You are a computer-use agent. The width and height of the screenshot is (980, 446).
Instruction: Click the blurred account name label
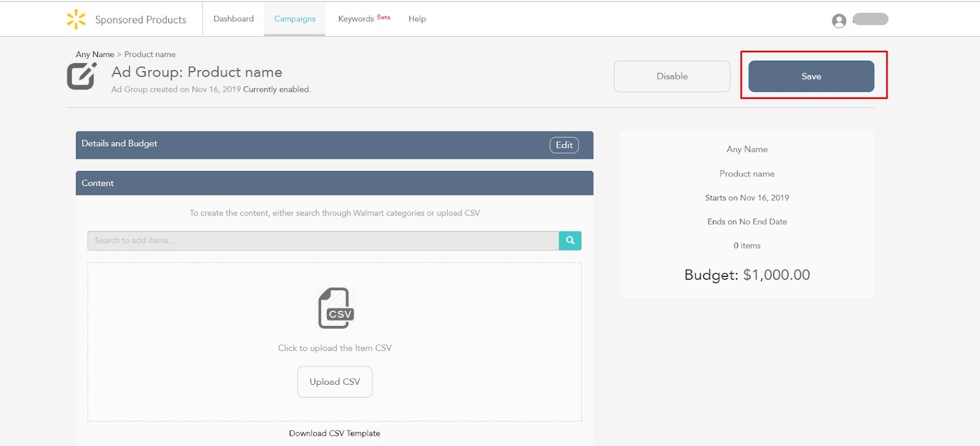click(x=870, y=19)
